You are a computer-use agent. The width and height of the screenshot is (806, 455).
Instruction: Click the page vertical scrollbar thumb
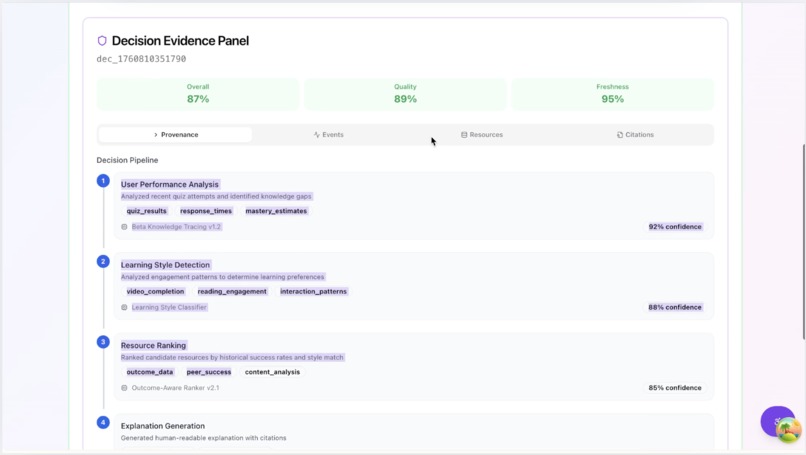pos(804,242)
